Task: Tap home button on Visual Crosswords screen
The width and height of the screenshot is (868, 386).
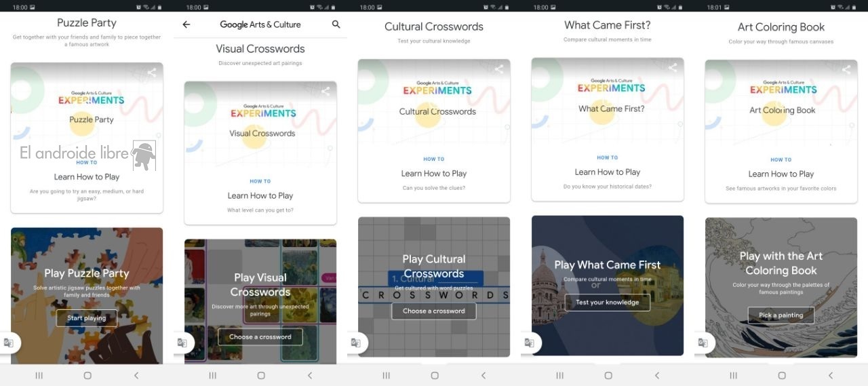Action: click(x=261, y=375)
